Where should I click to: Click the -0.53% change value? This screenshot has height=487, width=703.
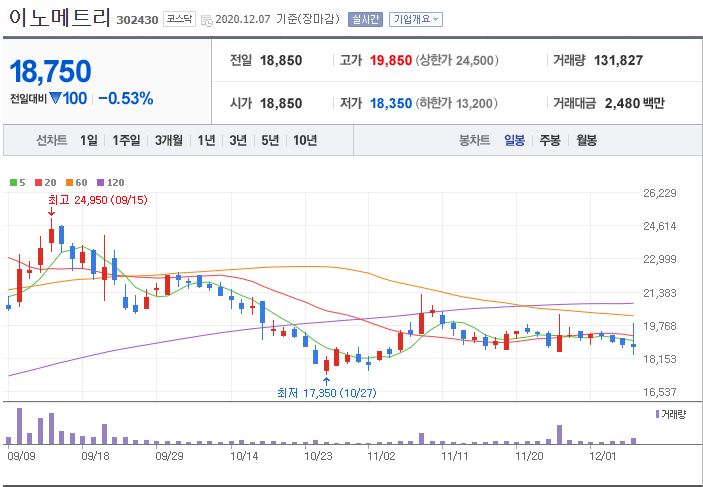coord(126,98)
